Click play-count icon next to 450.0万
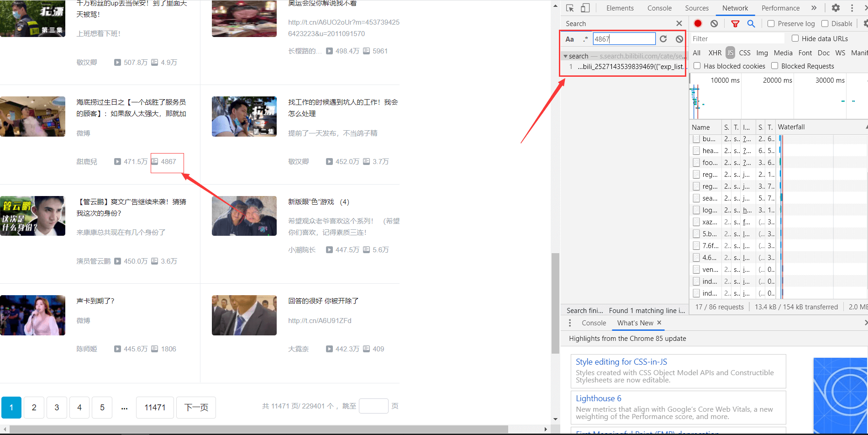 [117, 261]
